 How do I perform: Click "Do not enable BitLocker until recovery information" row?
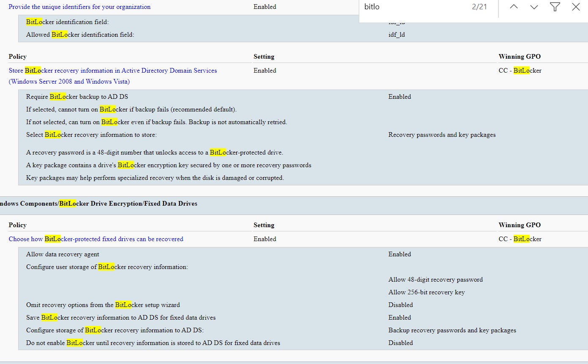click(x=153, y=343)
